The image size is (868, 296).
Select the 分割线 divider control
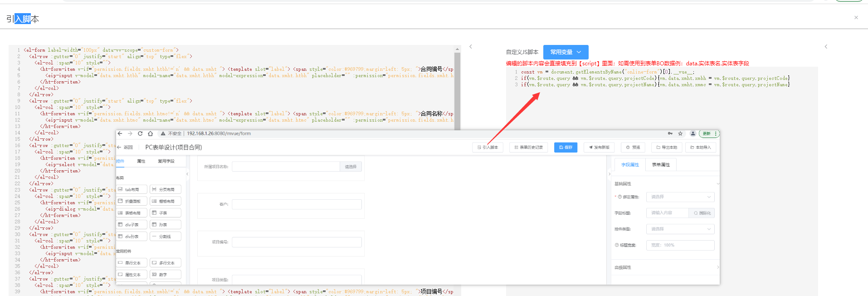[166, 237]
